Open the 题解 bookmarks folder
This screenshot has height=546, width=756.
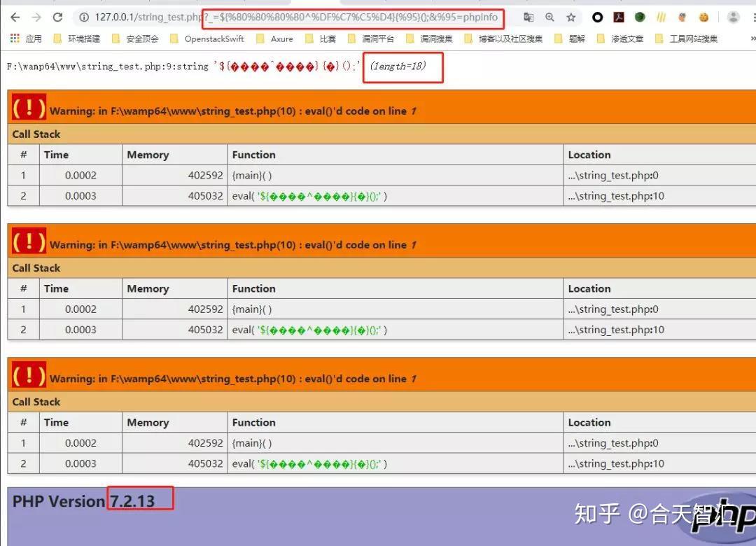577,38
